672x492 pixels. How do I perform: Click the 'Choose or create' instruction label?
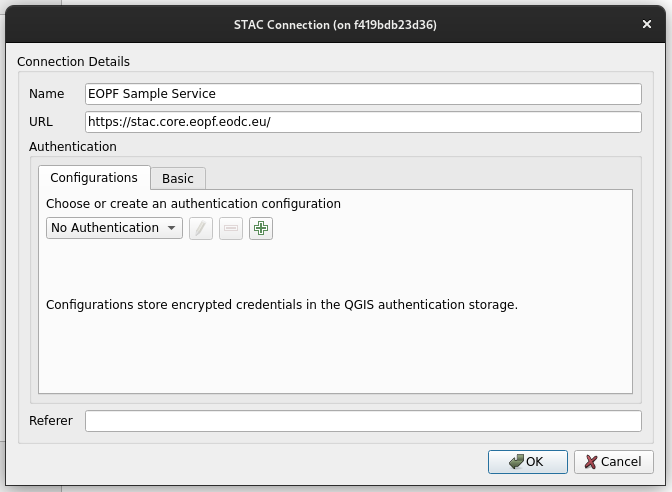pyautogui.click(x=194, y=204)
